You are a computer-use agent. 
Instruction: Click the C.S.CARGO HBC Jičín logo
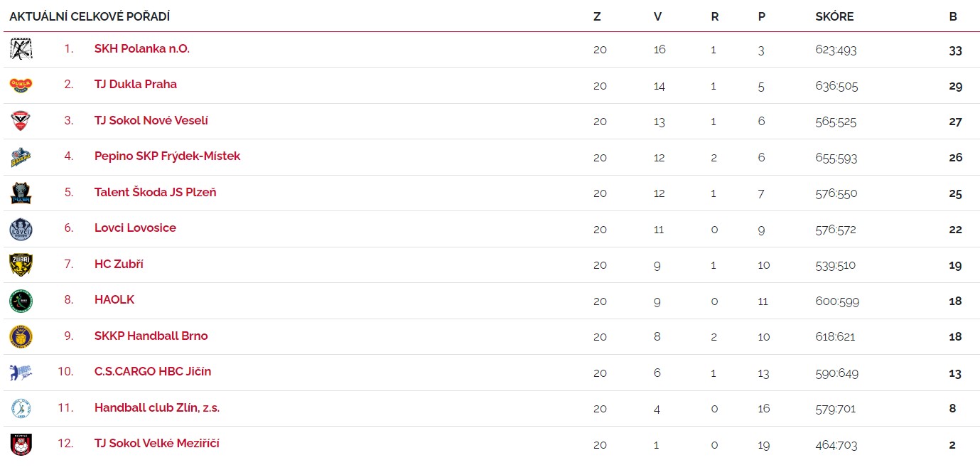click(x=21, y=373)
